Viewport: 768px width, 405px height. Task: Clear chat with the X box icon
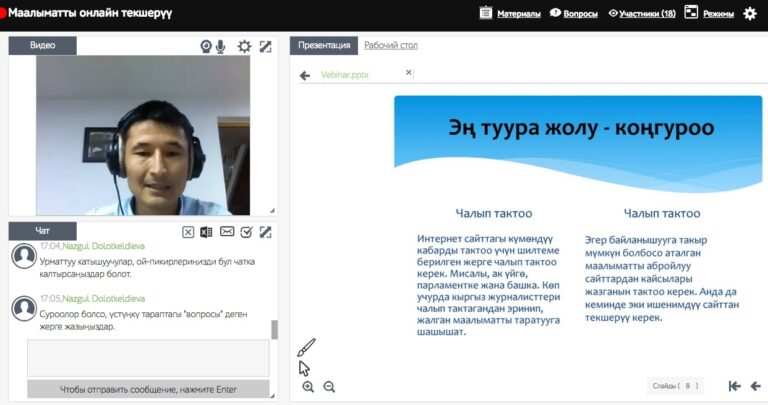click(x=188, y=232)
